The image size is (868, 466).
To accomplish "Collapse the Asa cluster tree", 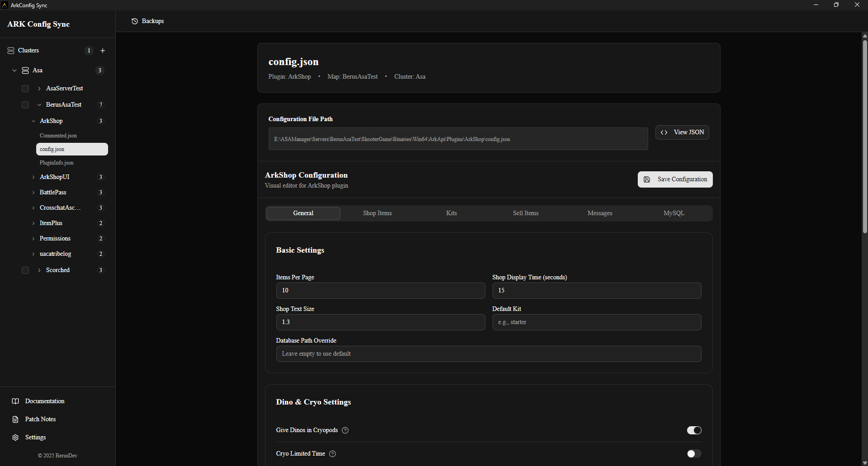I will (14, 71).
